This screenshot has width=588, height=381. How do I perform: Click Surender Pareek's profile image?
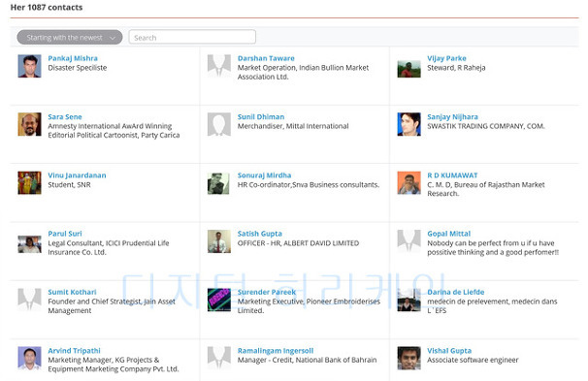(219, 300)
